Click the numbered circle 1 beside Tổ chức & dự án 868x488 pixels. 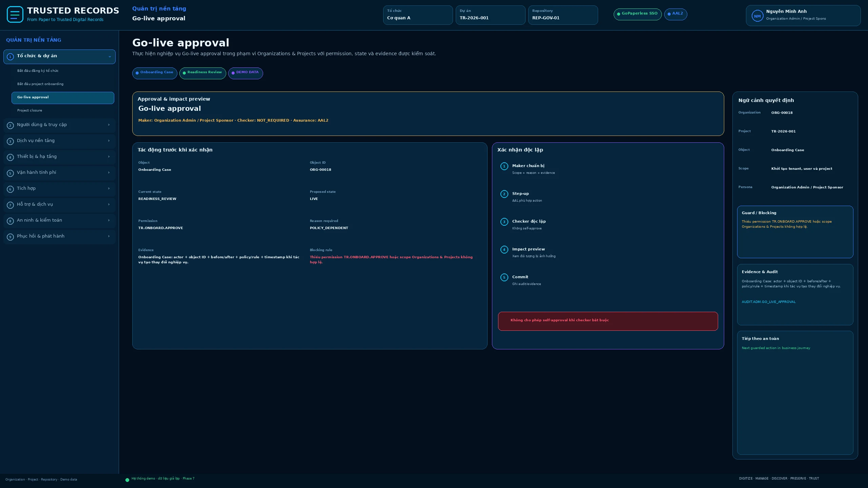(x=10, y=57)
